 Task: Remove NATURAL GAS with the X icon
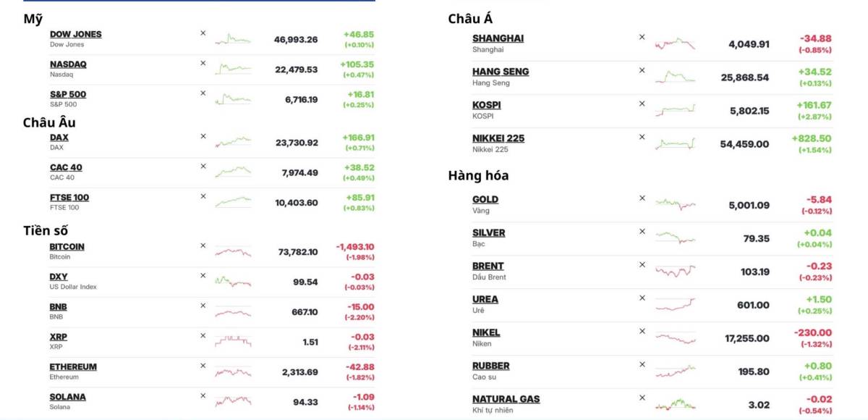642,398
